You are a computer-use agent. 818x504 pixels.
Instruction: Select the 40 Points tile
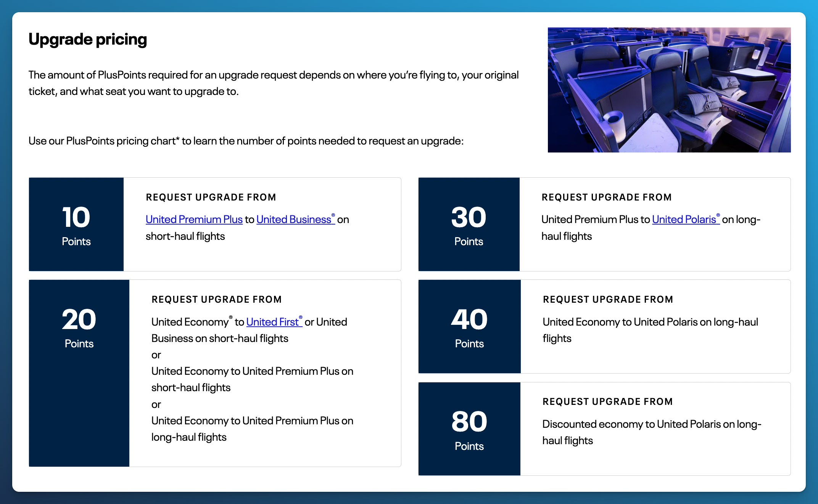469,326
